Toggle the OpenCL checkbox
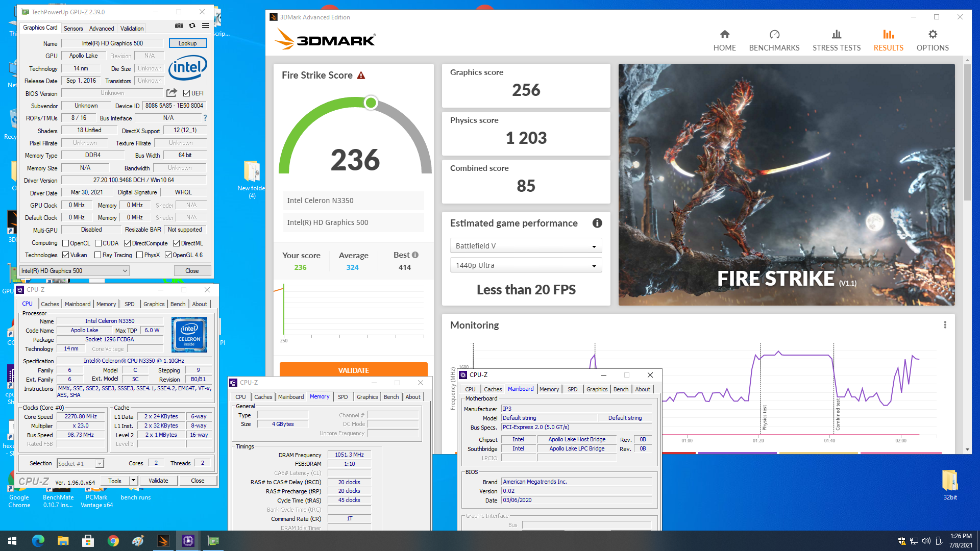This screenshot has width=980, height=551. (x=65, y=243)
